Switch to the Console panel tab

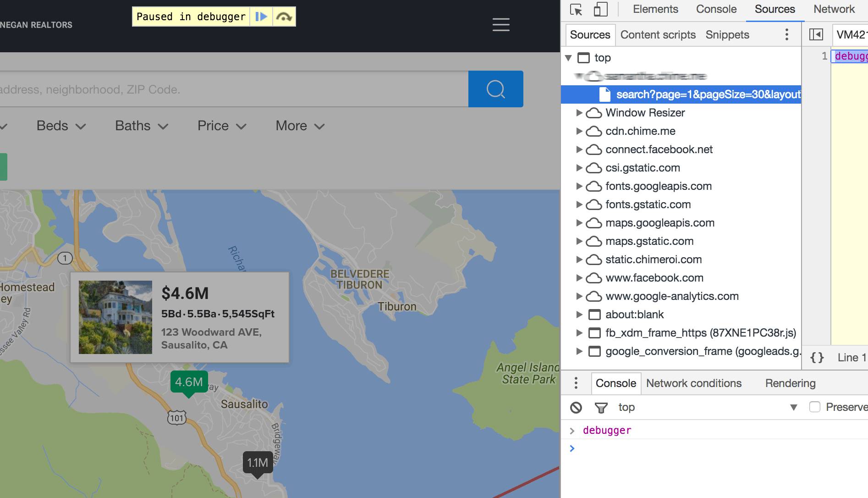pos(716,9)
